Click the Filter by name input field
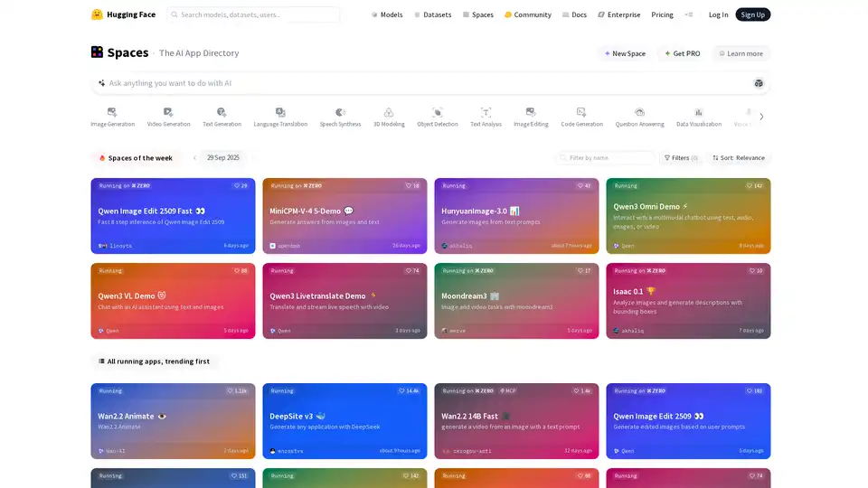Image resolution: width=868 pixels, height=488 pixels. tap(606, 157)
